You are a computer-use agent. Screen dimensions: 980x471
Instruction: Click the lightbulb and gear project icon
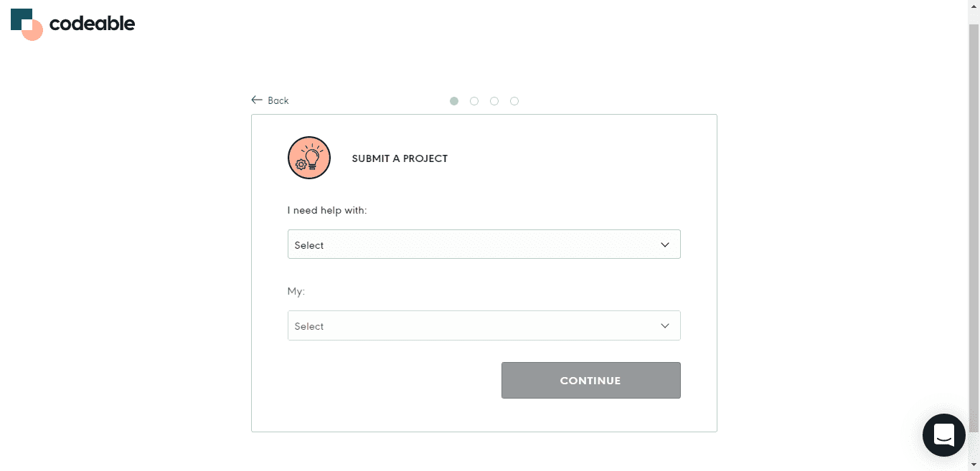pos(309,158)
